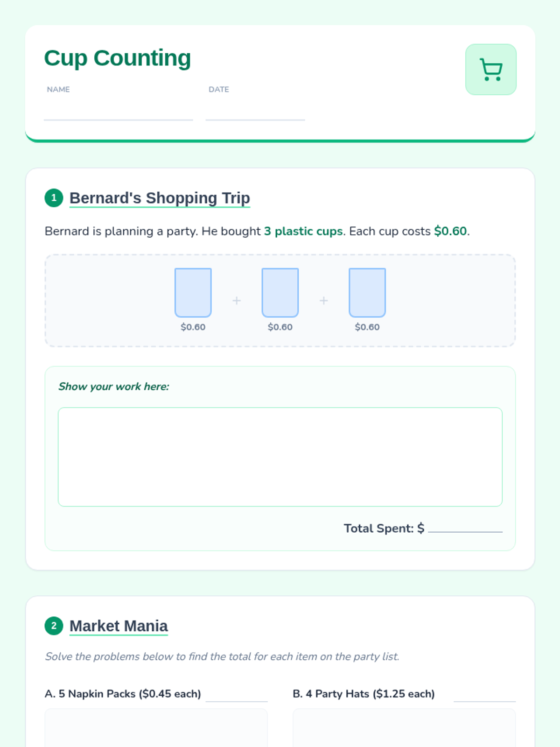The width and height of the screenshot is (560, 747).
Task: Click the Party Hats answer blank
Action: point(484,695)
